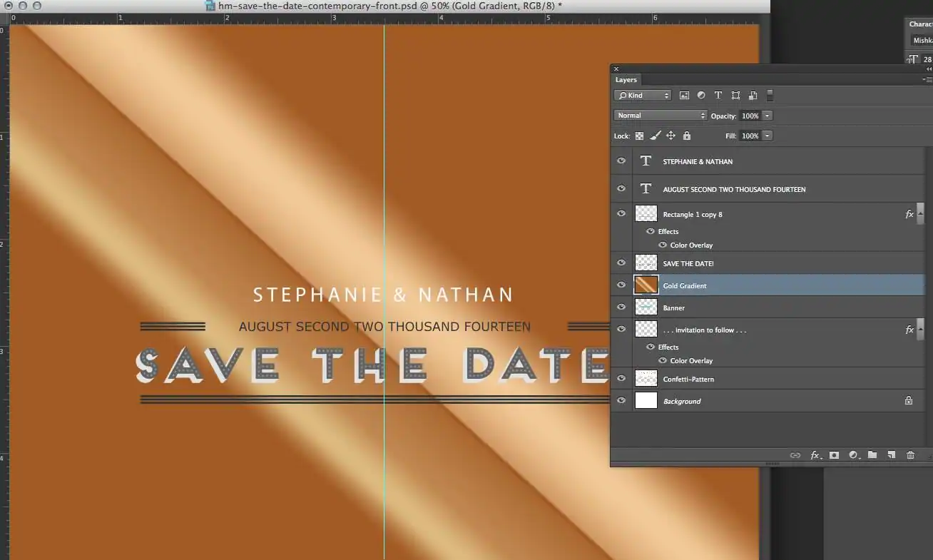The height and width of the screenshot is (560, 933).
Task: Filter layers by type layers icon
Action: coord(718,96)
